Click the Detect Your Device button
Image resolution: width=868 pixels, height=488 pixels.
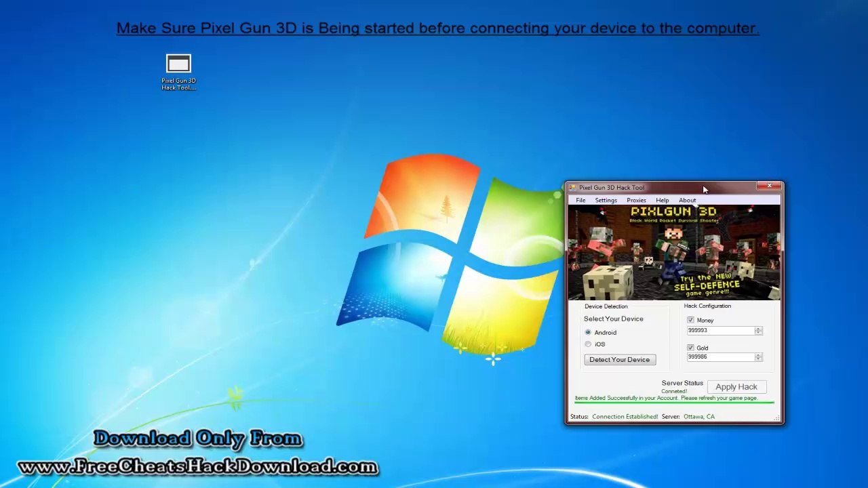point(620,360)
